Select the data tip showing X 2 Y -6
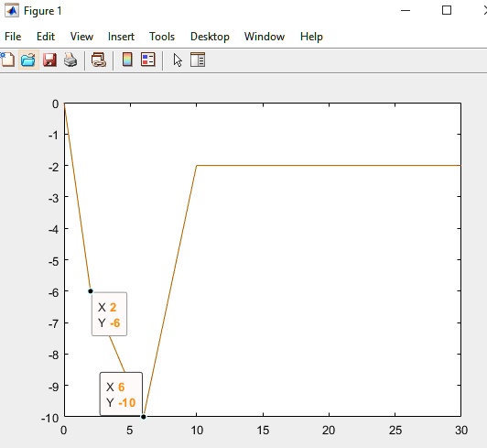This screenshot has height=448, width=487. coord(109,314)
